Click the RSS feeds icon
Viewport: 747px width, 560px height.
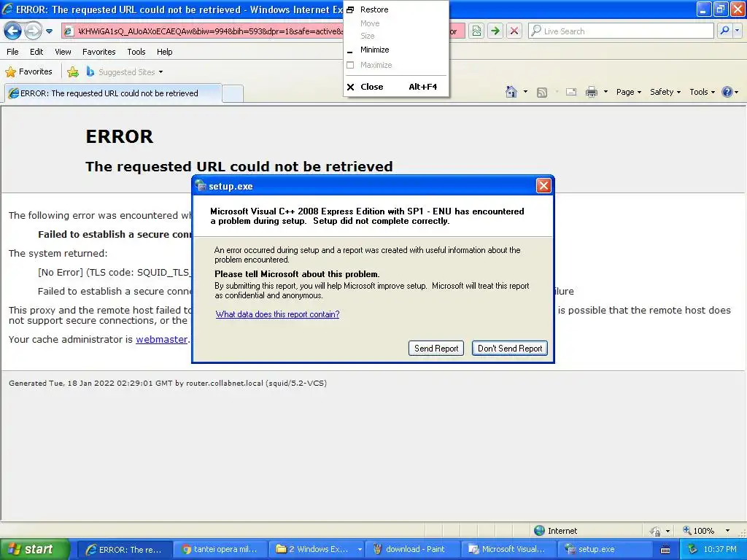tap(542, 93)
